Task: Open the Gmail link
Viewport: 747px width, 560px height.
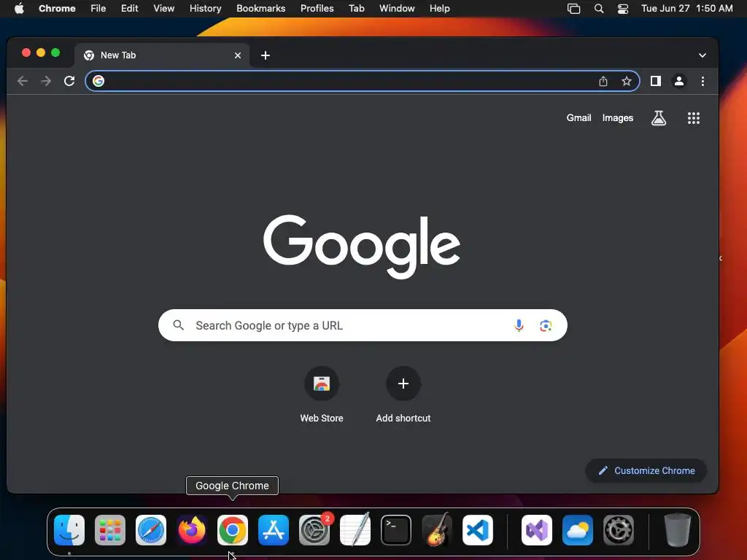Action: [x=578, y=117]
